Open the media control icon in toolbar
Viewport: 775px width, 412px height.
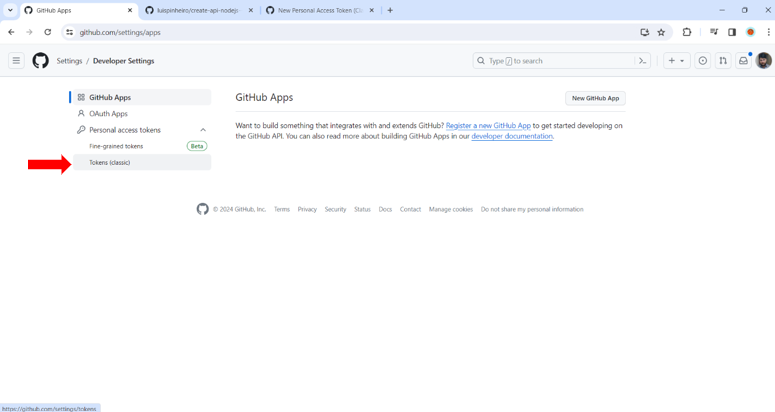pyautogui.click(x=714, y=32)
